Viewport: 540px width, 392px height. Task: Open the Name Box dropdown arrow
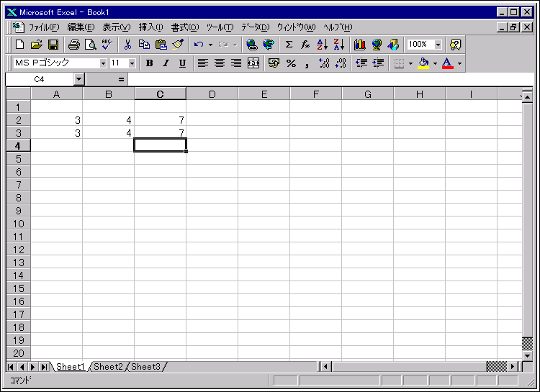coord(79,79)
